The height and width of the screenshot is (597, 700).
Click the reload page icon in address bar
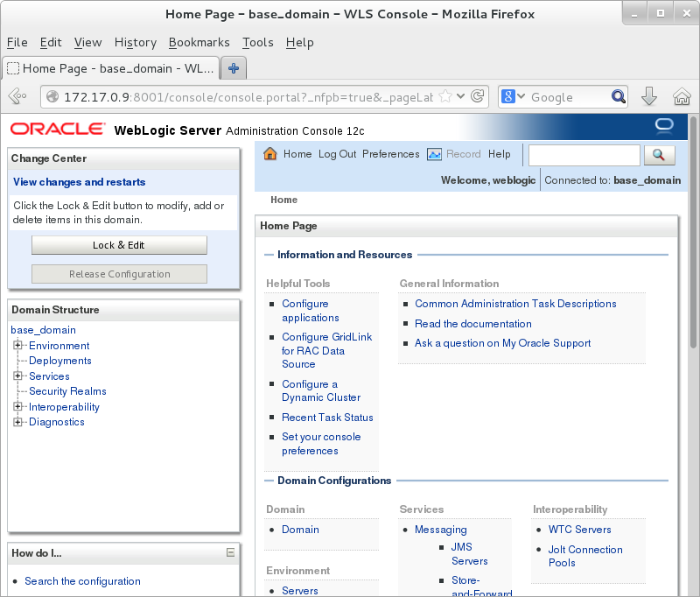click(x=478, y=97)
